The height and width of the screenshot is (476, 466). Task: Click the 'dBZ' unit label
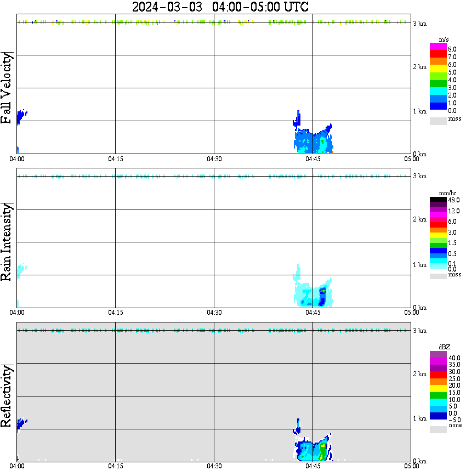[445, 347]
